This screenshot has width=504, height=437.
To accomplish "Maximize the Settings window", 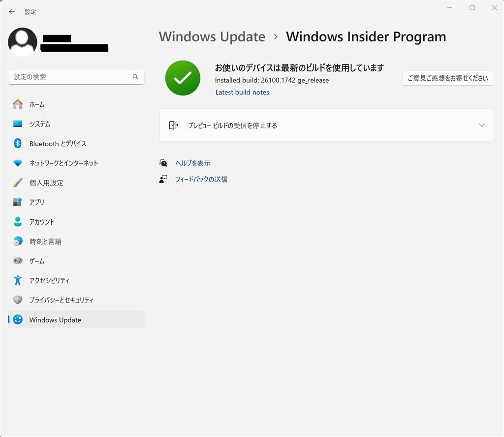I will pos(472,8).
